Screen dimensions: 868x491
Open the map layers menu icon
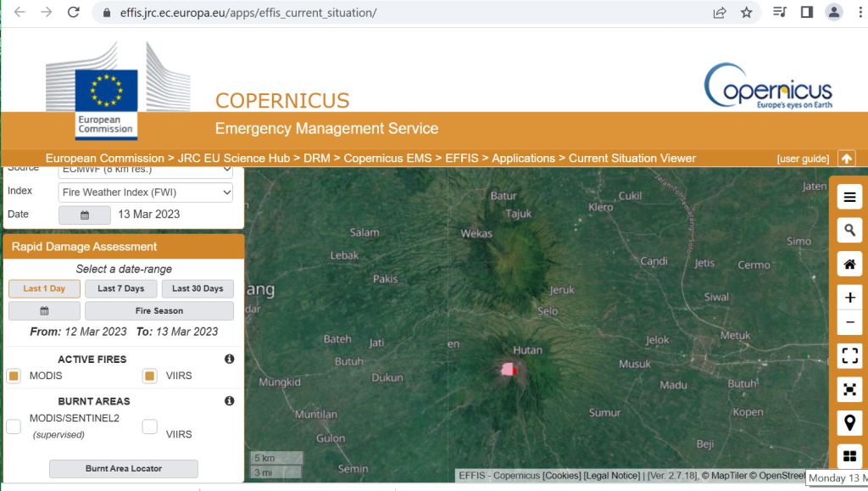(849, 198)
